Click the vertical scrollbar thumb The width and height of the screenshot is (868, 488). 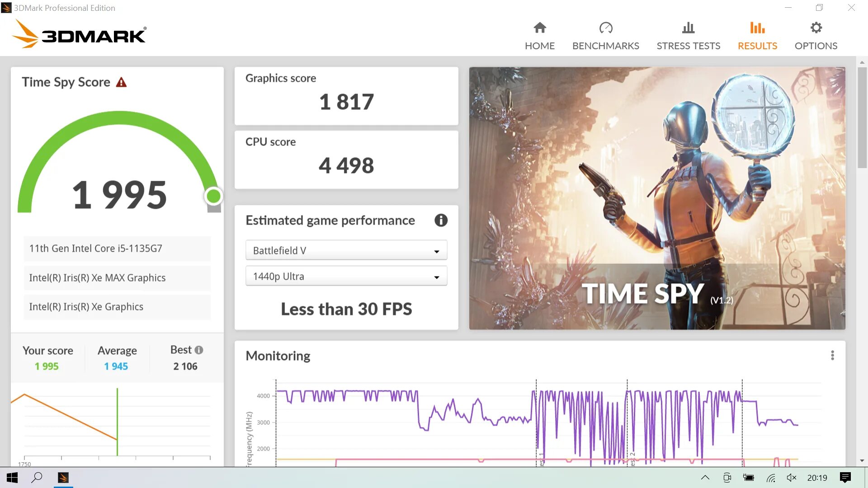point(862,117)
